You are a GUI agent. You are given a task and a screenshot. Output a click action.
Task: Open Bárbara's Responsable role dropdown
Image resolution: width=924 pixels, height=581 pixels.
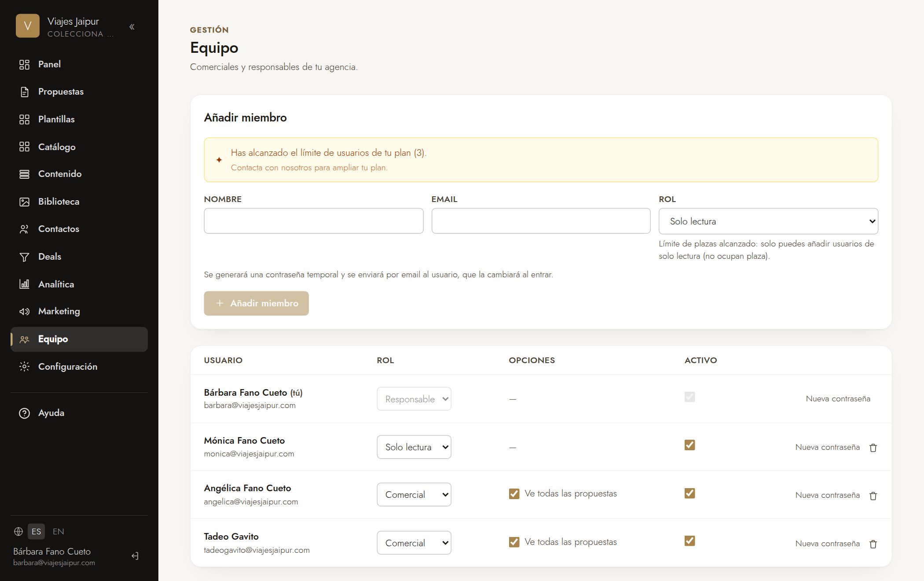pyautogui.click(x=414, y=399)
